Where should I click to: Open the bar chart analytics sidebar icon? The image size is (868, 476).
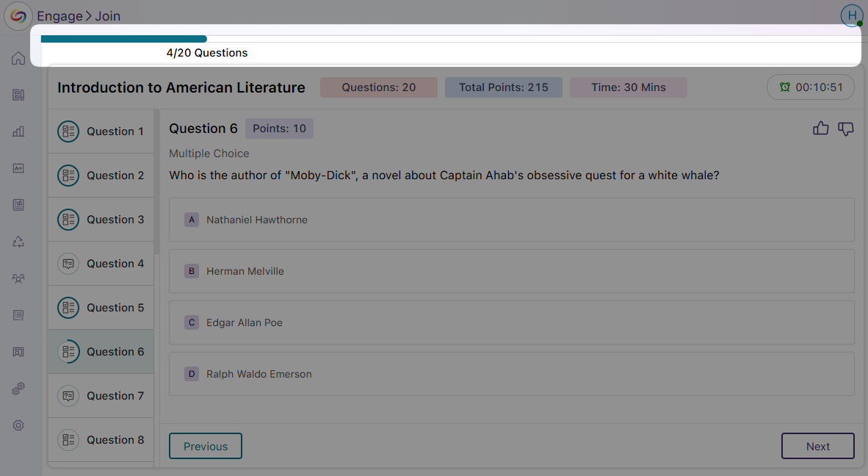click(x=18, y=131)
